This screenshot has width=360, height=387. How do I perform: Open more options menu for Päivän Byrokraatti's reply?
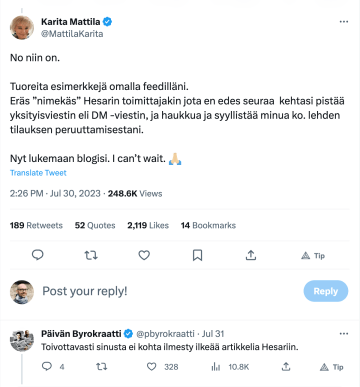(x=344, y=334)
